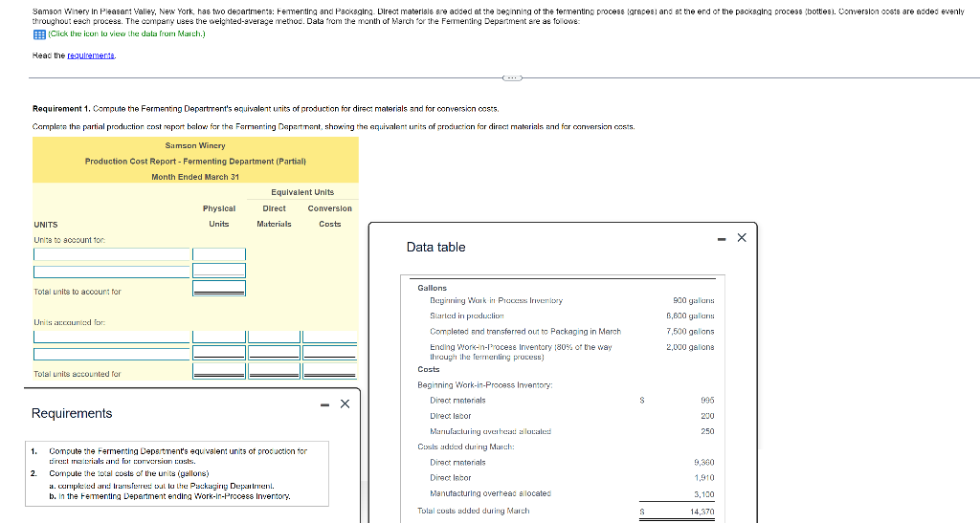Click 'Ending Work-in-Process Inventory (80%' label
The width and height of the screenshot is (980, 523).
point(521,352)
